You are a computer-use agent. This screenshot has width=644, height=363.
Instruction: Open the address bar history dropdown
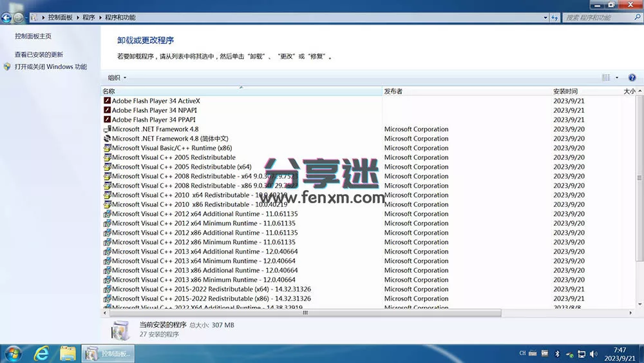point(545,17)
